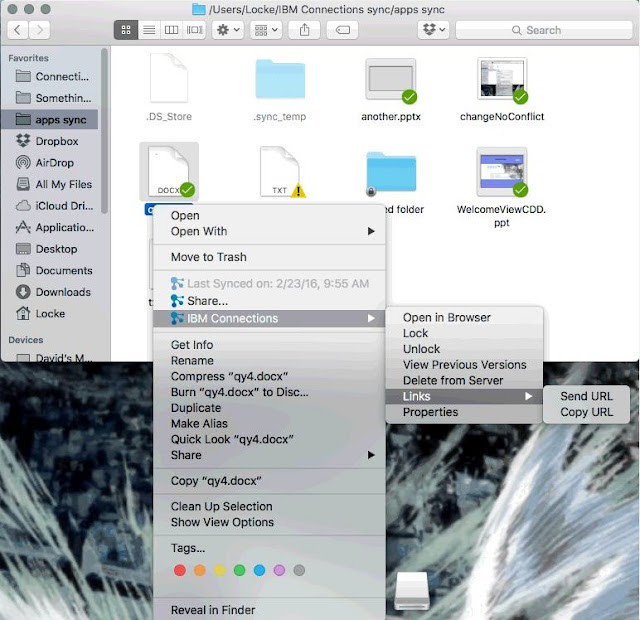
Task: Choose Send URL
Action: point(587,396)
